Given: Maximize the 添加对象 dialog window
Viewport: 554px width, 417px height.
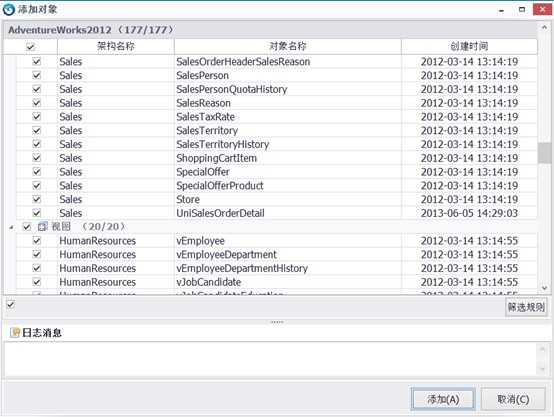Looking at the screenshot, I should [521, 10].
